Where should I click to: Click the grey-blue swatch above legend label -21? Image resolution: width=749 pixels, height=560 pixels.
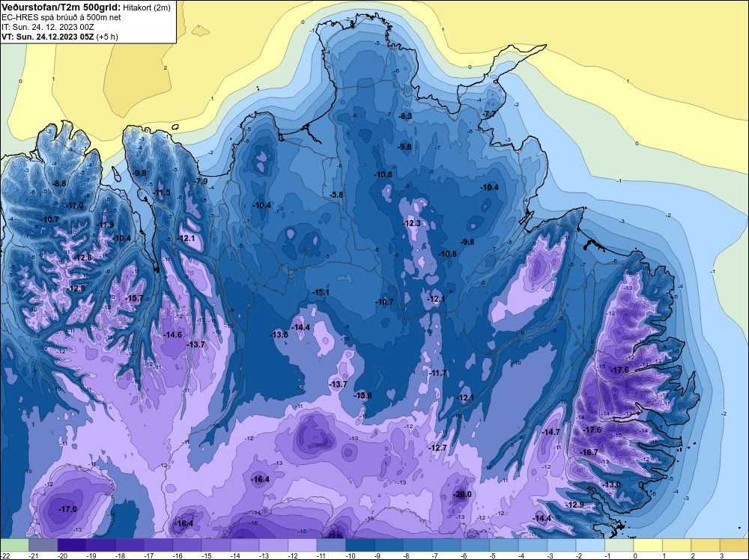(43, 545)
